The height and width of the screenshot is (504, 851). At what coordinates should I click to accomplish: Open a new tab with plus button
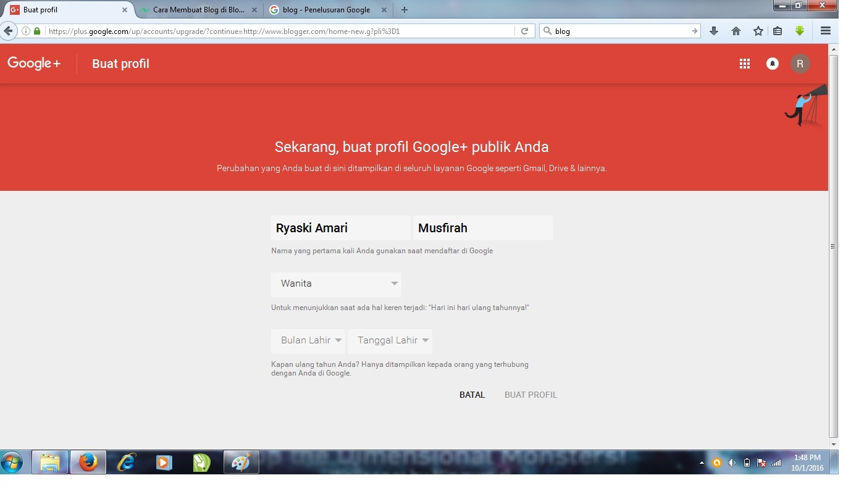click(x=405, y=10)
